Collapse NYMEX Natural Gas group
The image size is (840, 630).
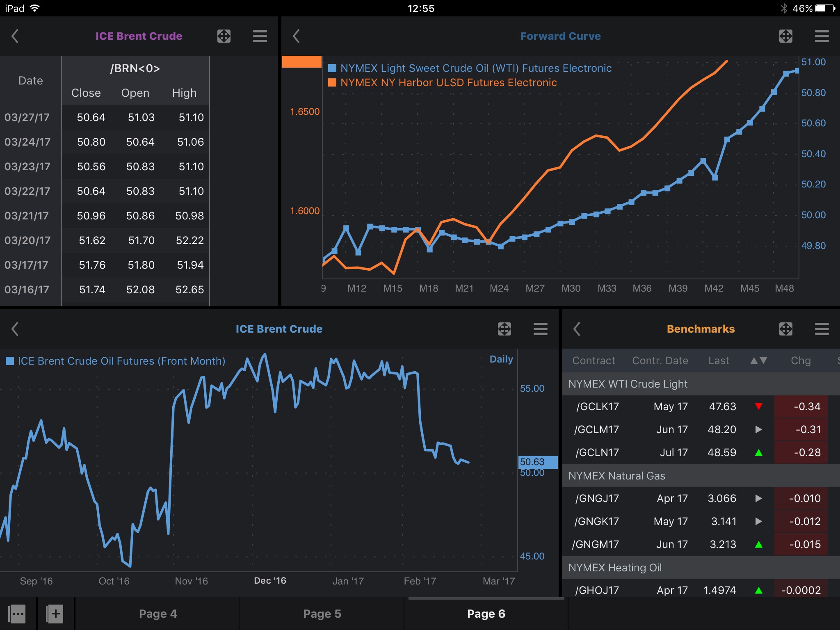point(701,476)
